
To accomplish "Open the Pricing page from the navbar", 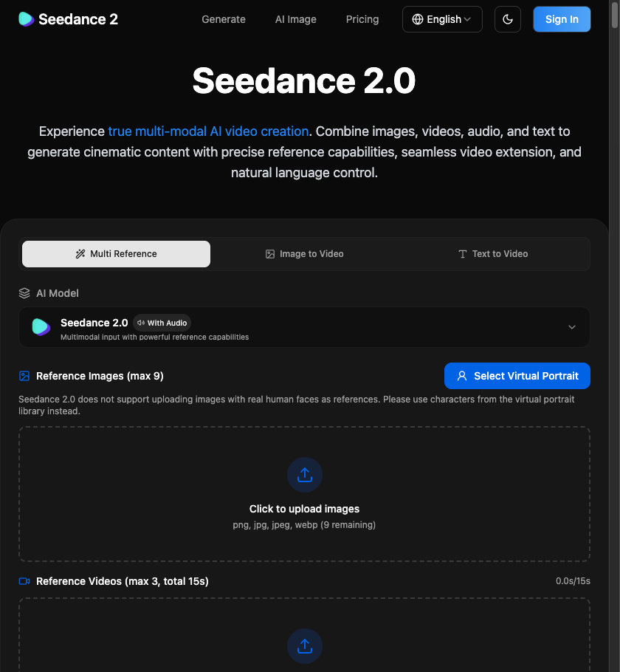I will point(362,19).
